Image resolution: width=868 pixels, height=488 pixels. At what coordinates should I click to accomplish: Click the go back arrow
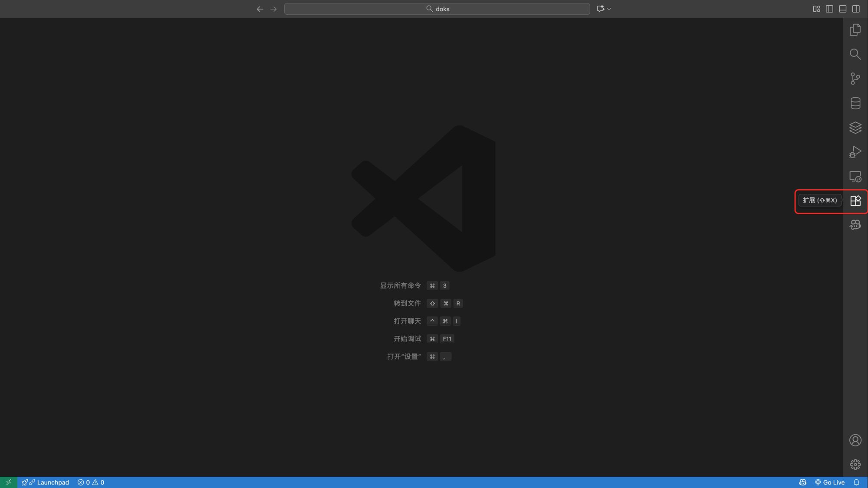click(x=260, y=9)
